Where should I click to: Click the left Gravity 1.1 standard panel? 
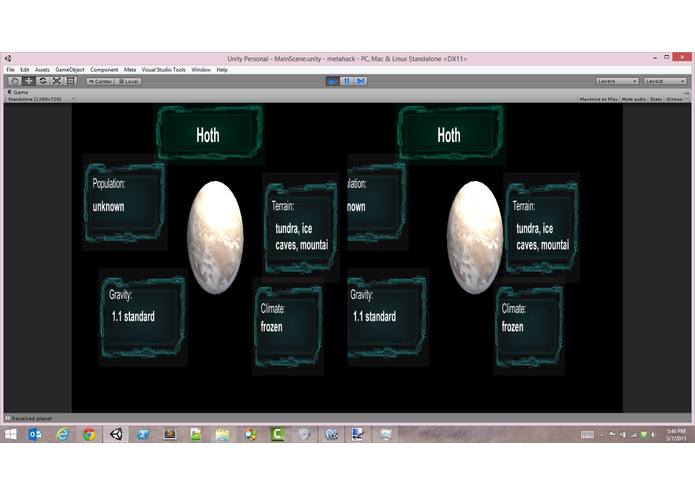(143, 317)
